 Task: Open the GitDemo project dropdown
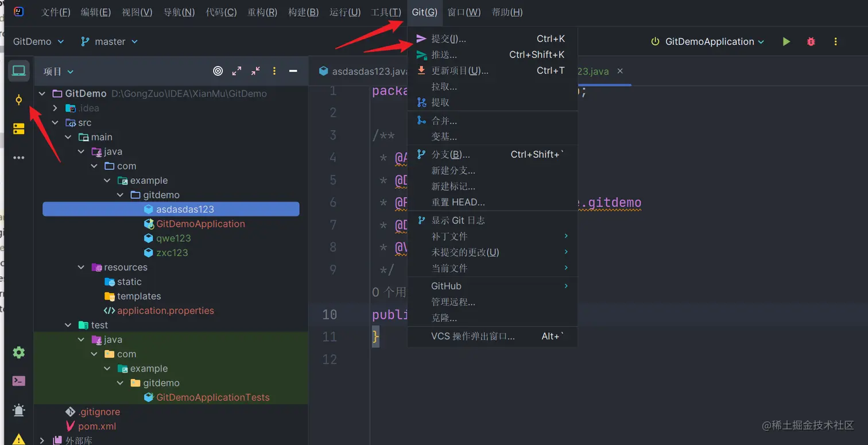coord(38,41)
